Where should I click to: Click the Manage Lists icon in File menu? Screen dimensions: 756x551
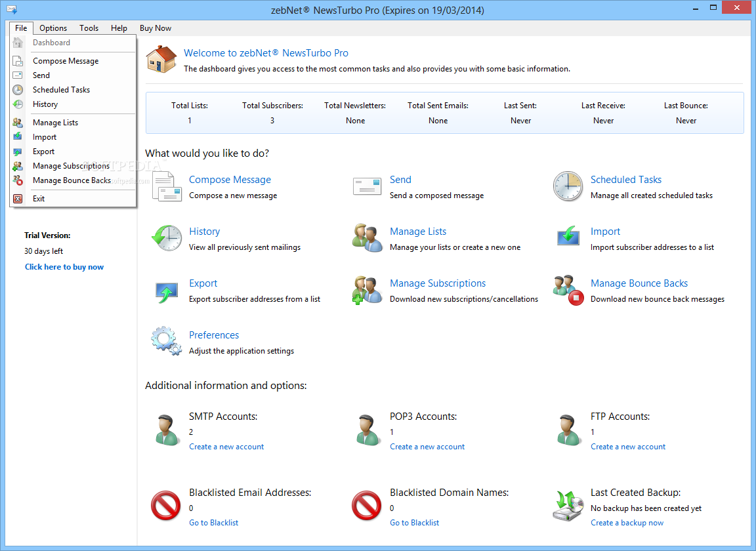click(x=17, y=123)
